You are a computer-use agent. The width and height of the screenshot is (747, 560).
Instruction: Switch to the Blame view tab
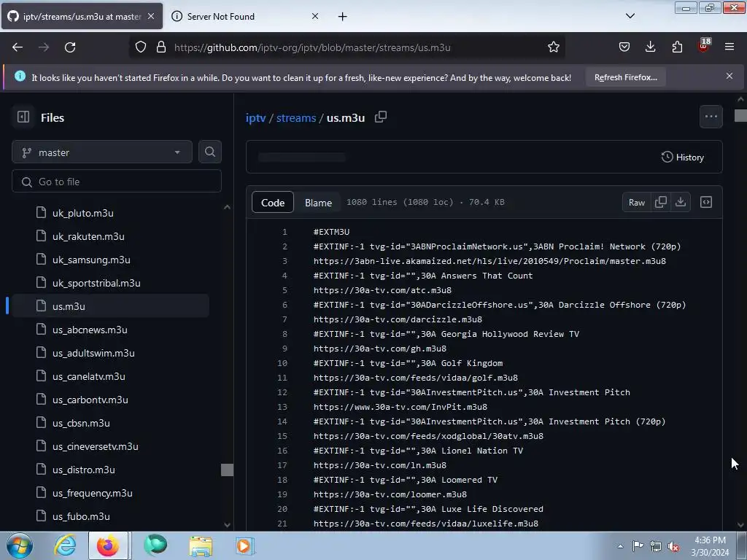click(318, 203)
